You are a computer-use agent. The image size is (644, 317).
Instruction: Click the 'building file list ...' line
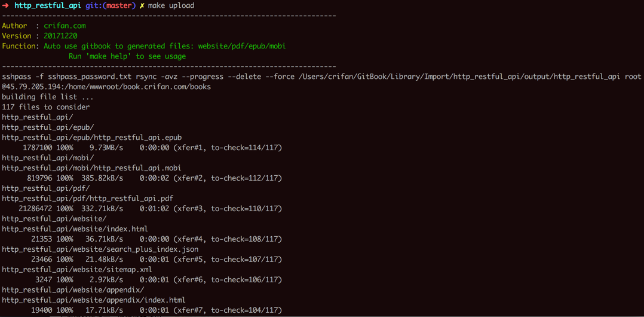(48, 97)
